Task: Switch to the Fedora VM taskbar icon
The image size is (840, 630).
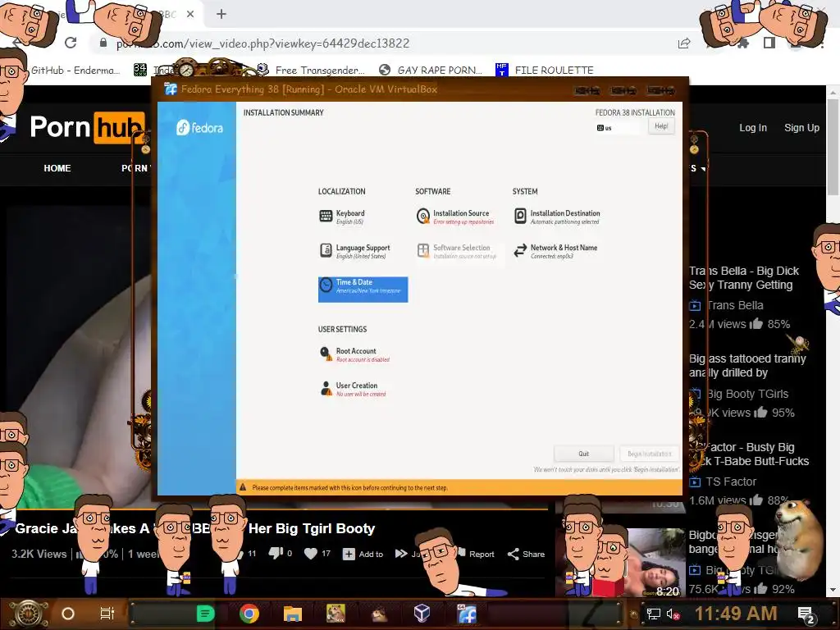Action: tap(467, 614)
